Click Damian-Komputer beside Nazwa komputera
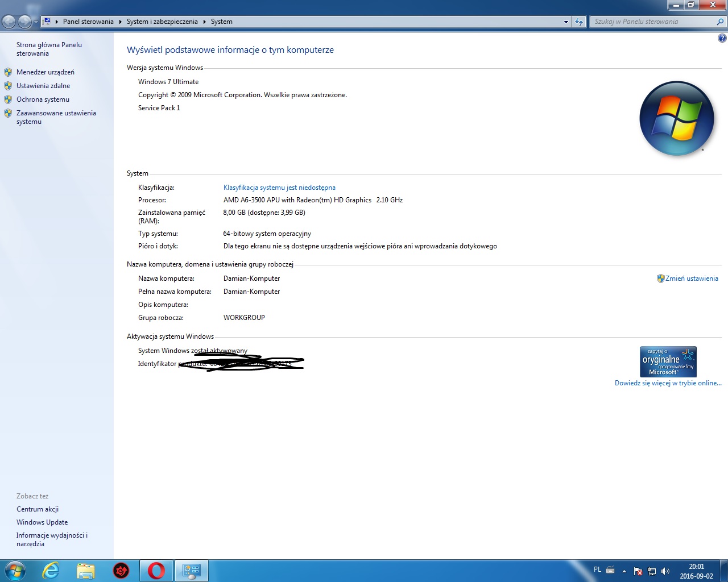 pyautogui.click(x=252, y=278)
